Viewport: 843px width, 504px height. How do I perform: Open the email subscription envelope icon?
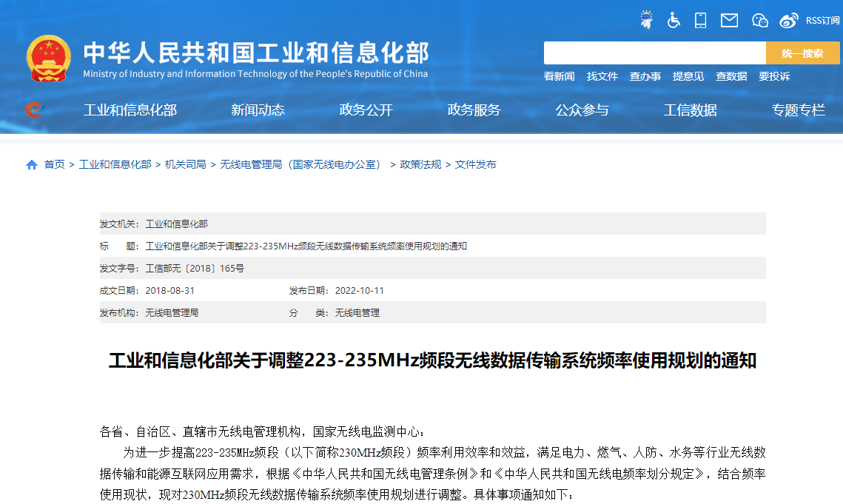coord(729,20)
